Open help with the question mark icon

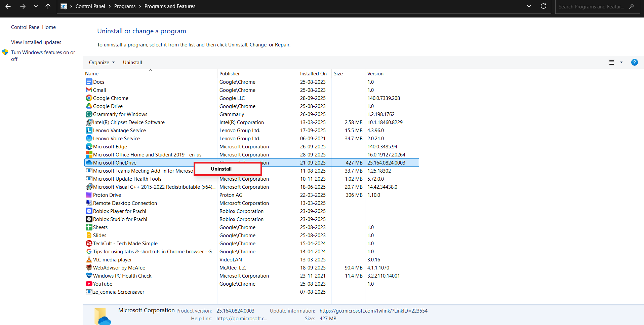(x=634, y=62)
